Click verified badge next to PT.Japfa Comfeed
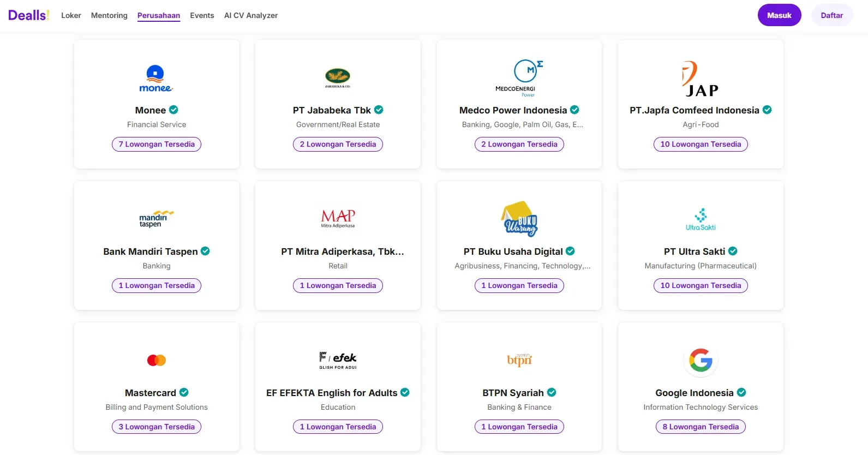The width and height of the screenshot is (868, 455). 767,110
